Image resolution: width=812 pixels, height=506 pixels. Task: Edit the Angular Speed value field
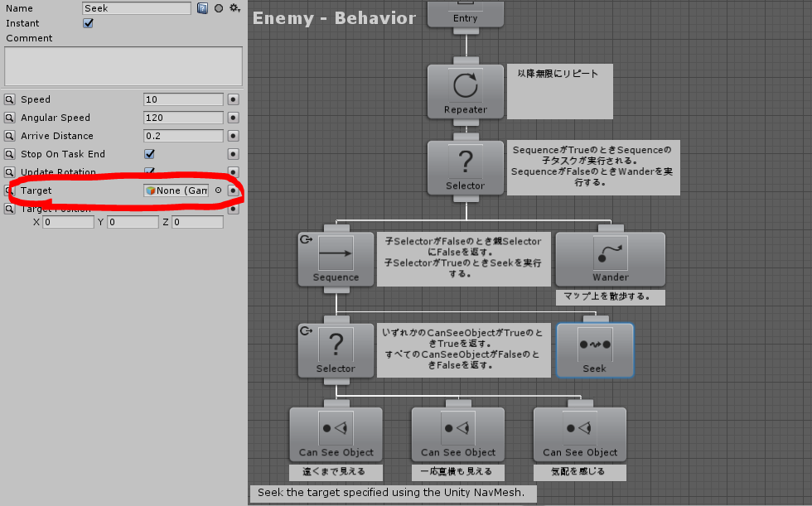(x=183, y=118)
